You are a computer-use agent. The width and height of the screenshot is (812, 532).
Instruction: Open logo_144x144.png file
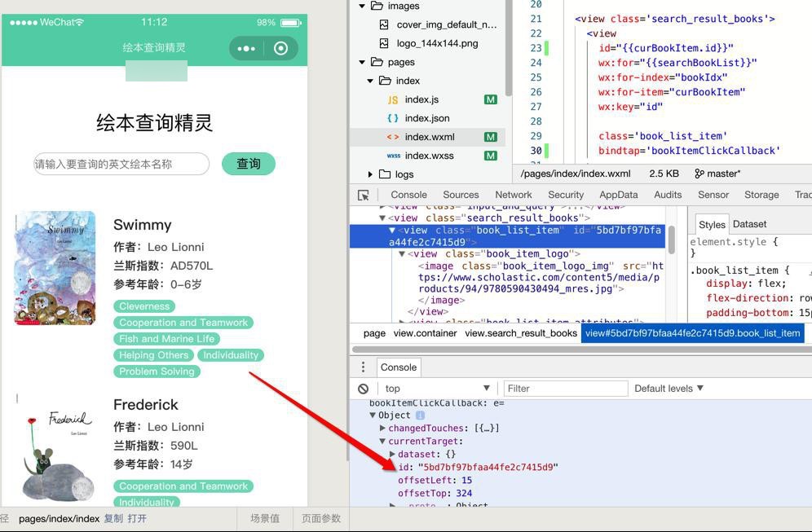tap(437, 43)
